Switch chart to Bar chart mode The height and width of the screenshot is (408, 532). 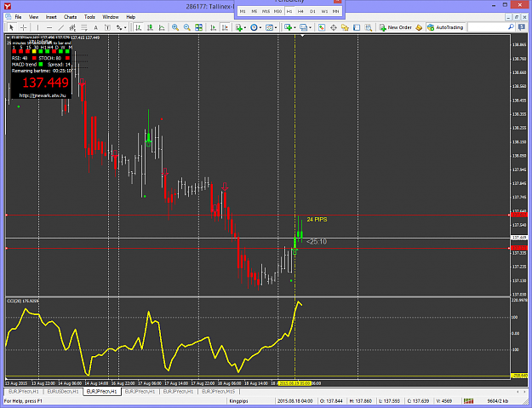(139, 27)
